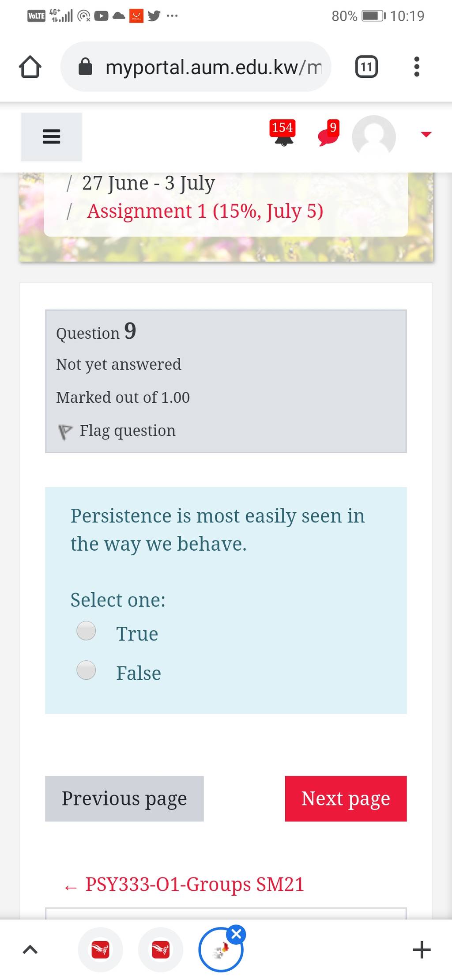Expand the bottom tab strip chevron
Image resolution: width=452 pixels, height=980 pixels.
pyautogui.click(x=30, y=950)
